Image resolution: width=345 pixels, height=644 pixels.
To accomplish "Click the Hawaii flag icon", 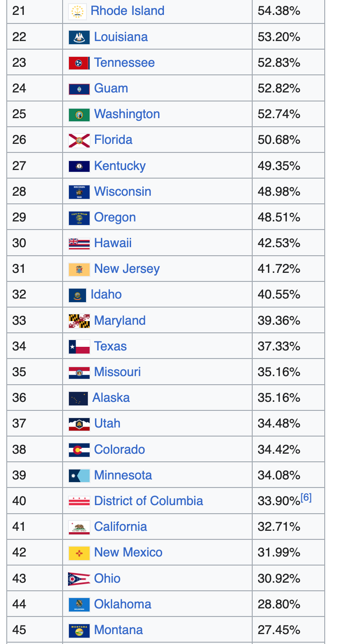I will (79, 244).
